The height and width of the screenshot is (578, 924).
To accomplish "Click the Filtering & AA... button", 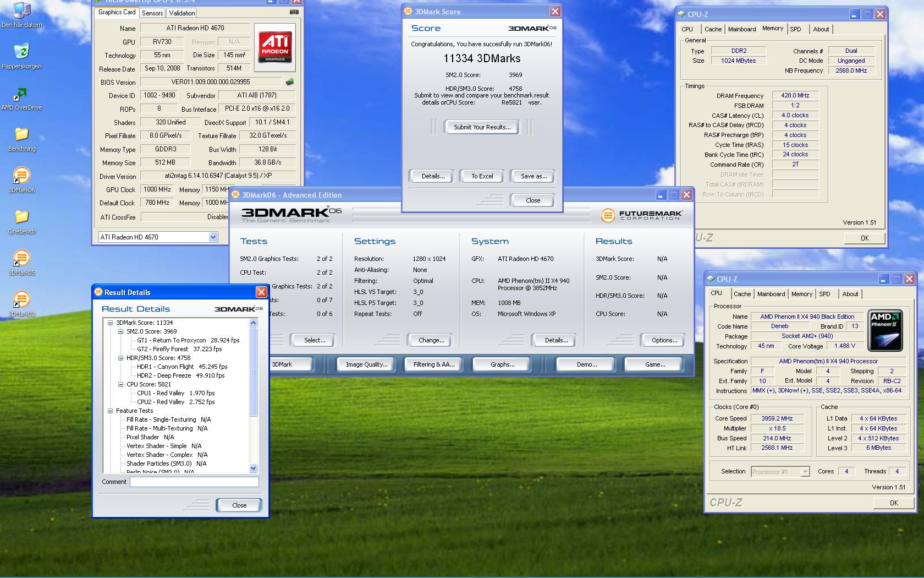I will coord(433,364).
